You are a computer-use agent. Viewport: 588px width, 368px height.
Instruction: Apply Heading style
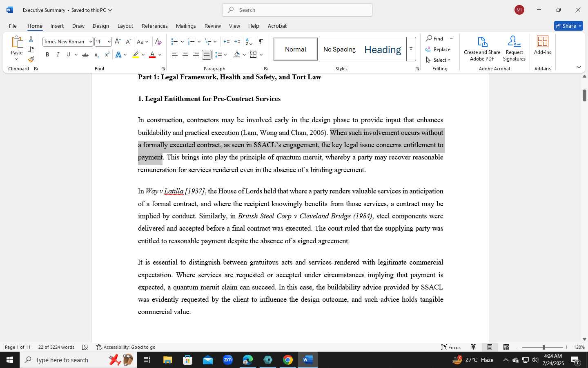click(383, 49)
